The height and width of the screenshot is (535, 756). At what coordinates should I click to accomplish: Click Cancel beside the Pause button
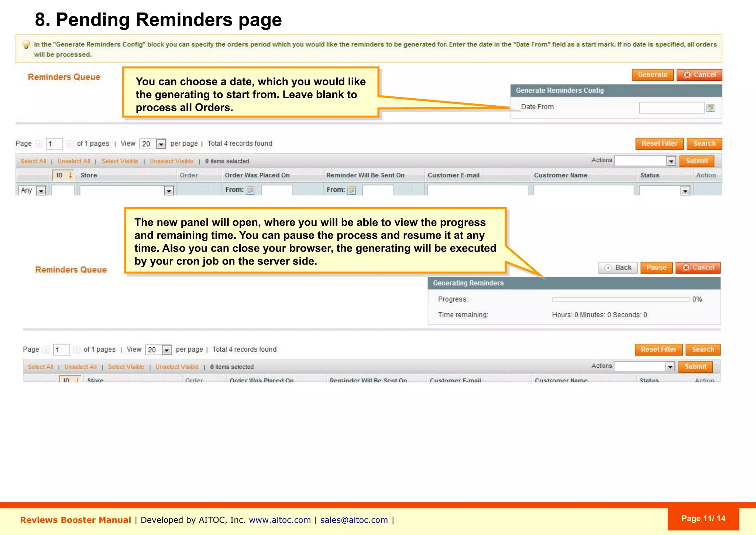tap(698, 267)
